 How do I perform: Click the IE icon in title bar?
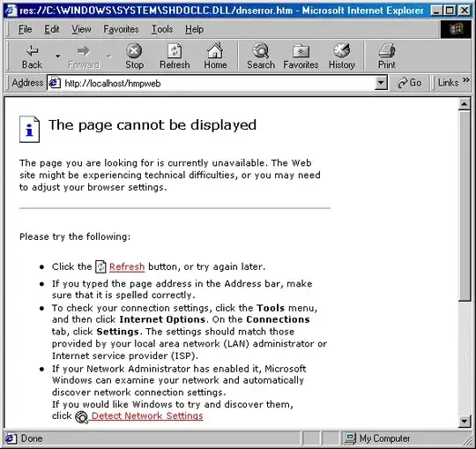(x=11, y=11)
